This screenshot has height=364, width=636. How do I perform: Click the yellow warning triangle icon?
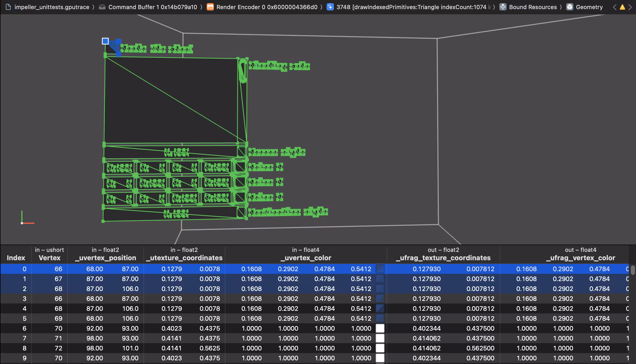tap(622, 7)
